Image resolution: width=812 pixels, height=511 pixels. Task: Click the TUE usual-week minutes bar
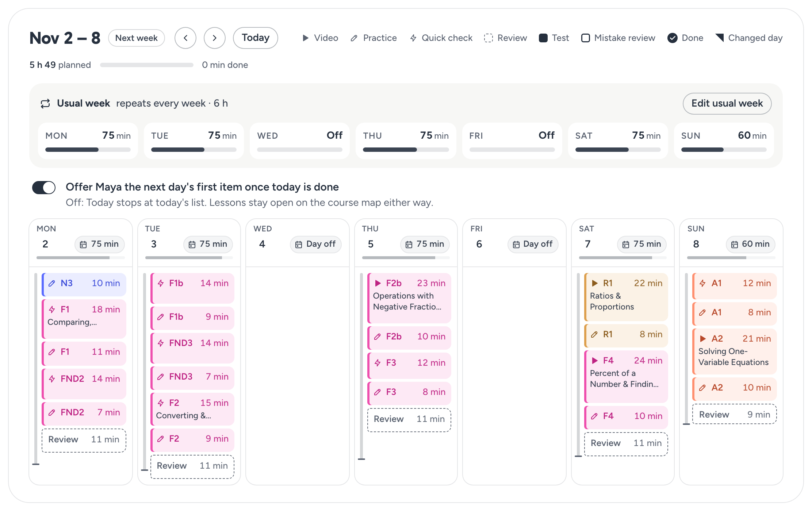point(194,150)
